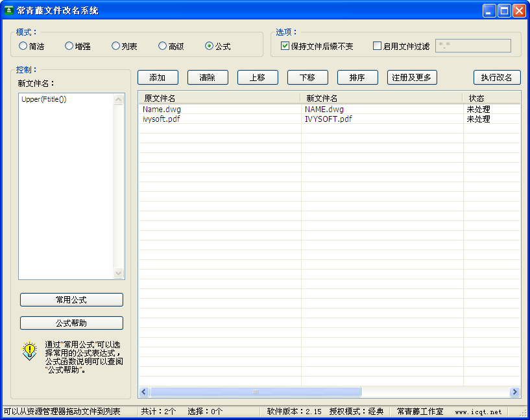
Task: Open the 常用公式 button
Action: [71, 300]
